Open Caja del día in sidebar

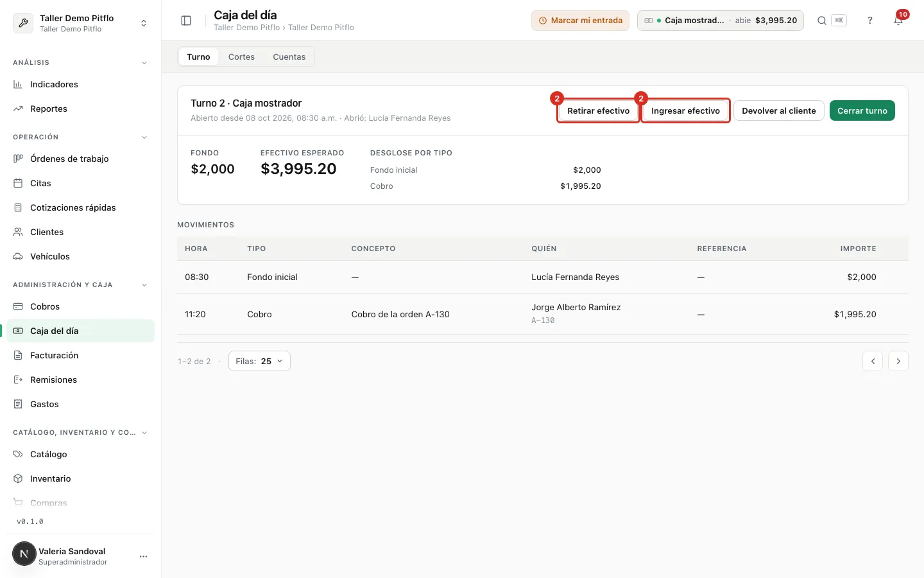[x=81, y=331]
